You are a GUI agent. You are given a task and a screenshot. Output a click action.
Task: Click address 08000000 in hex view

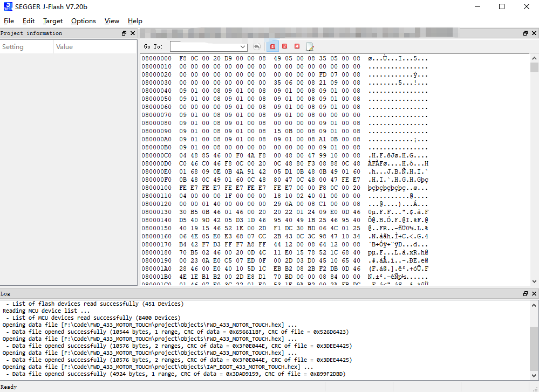tap(156, 58)
